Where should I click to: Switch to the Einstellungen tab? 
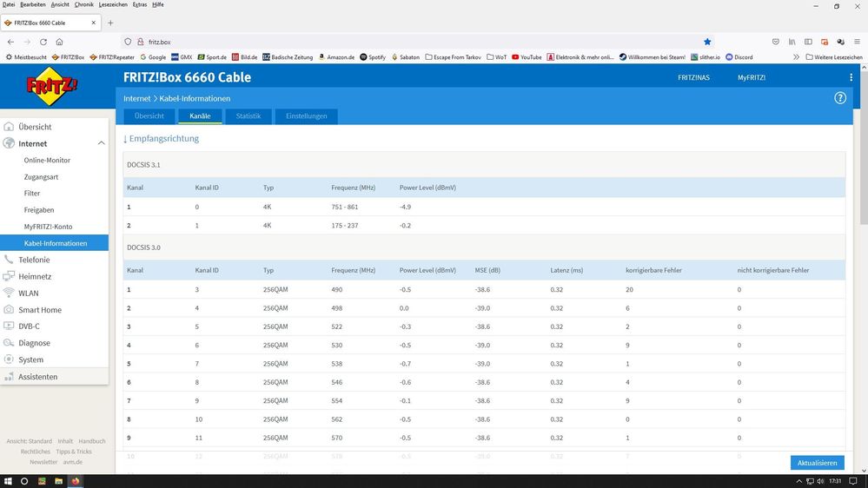click(306, 116)
